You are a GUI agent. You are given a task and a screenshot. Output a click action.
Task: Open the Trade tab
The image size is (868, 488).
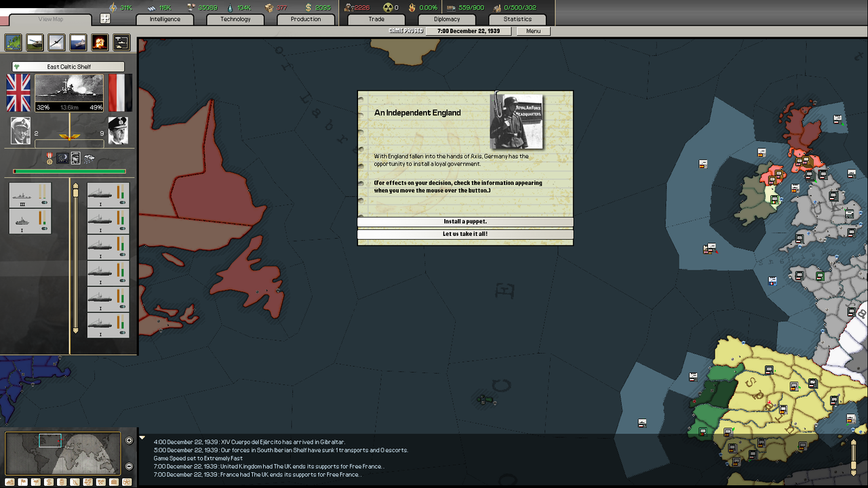(376, 19)
